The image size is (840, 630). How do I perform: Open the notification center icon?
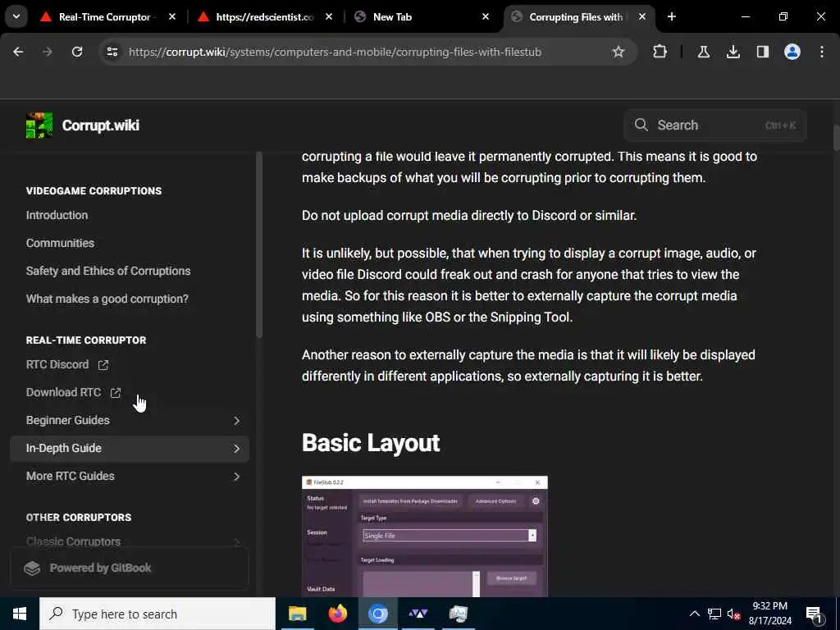pyautogui.click(x=814, y=614)
